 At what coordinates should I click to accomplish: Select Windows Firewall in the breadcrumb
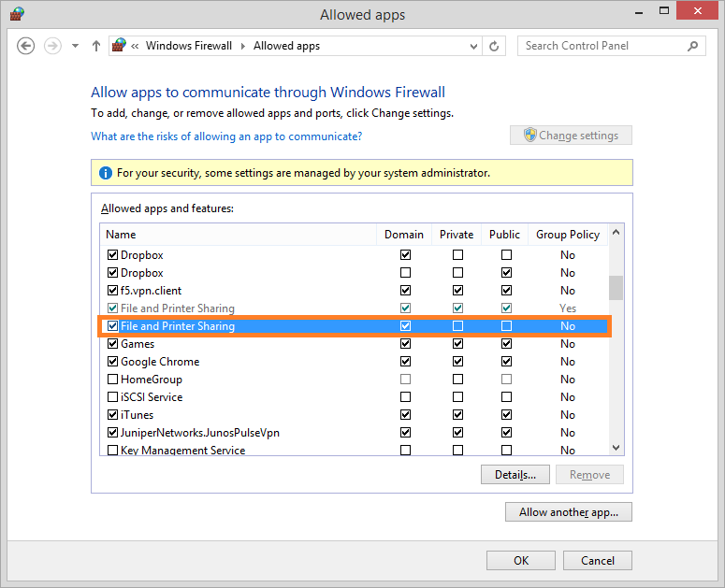click(189, 46)
